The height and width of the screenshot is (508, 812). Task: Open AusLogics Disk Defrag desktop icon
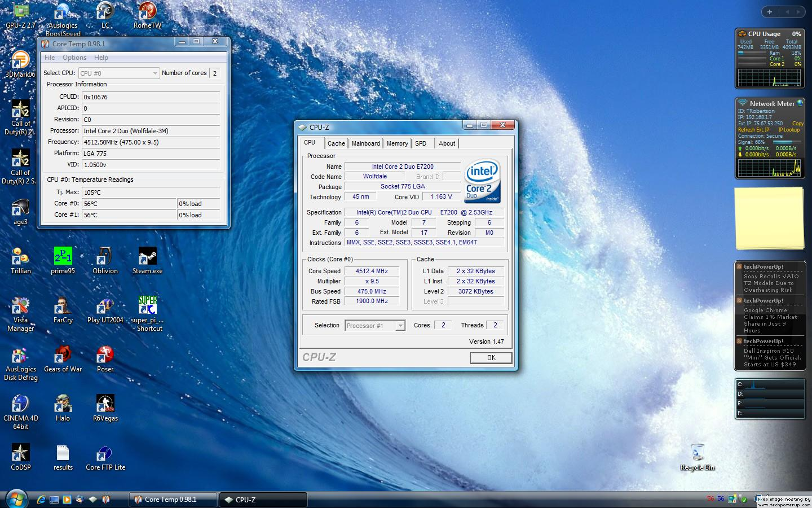point(21,364)
